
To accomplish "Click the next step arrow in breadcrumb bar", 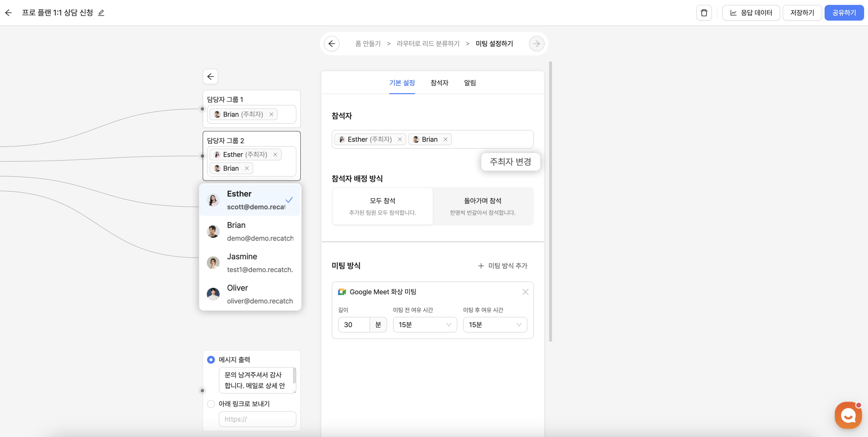I will (x=536, y=44).
